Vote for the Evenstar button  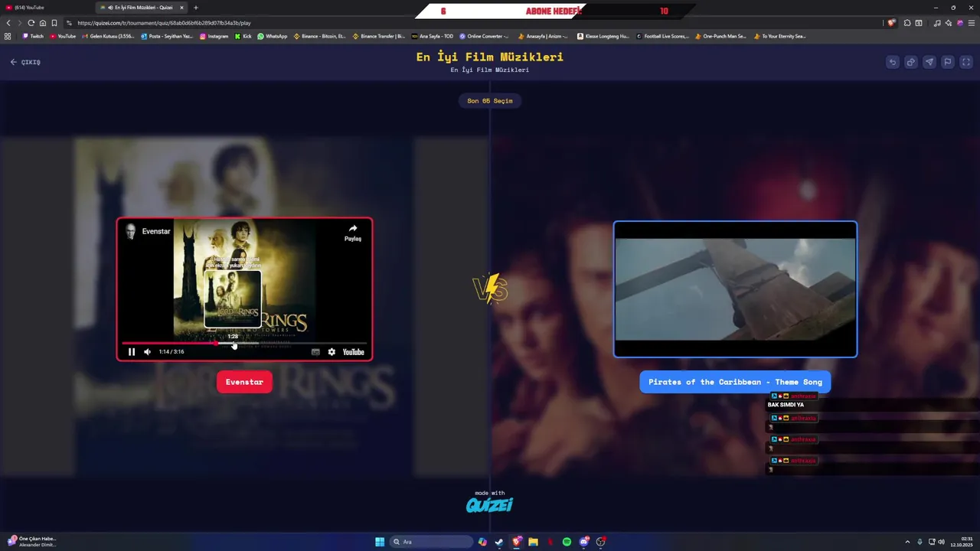244,382
